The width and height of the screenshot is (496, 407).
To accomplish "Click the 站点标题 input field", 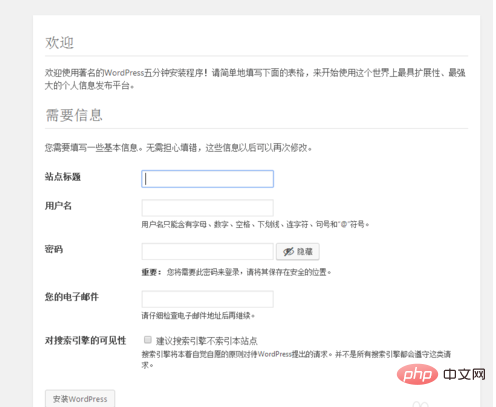I will click(207, 179).
